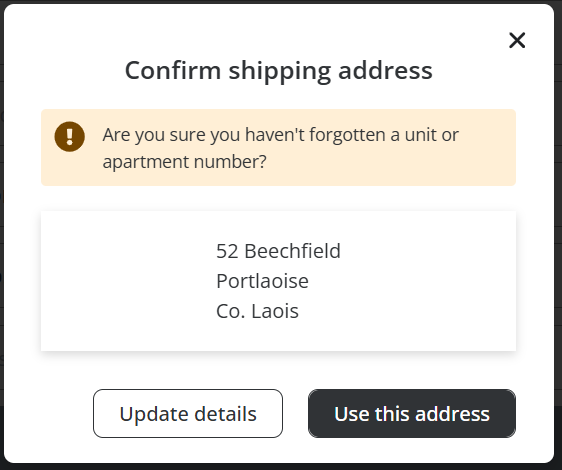Click the word 'Beechfield' in the address

click(x=292, y=251)
